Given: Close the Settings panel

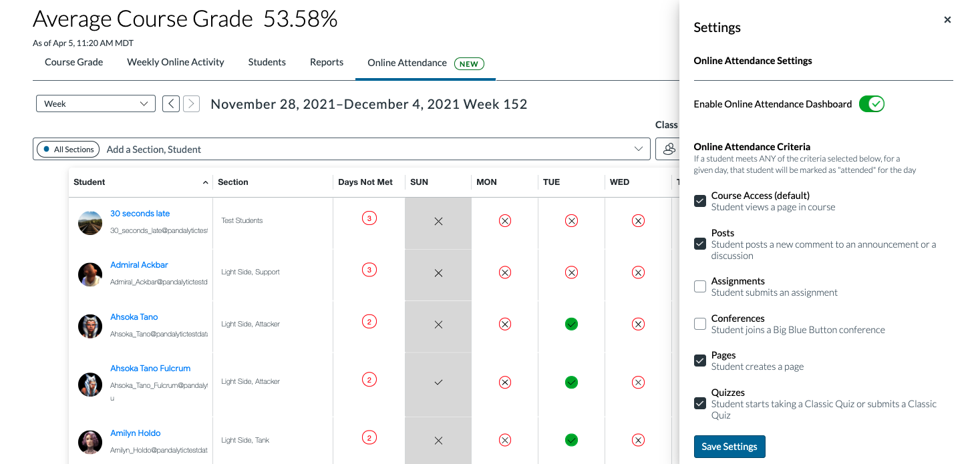Looking at the screenshot, I should coord(947,20).
